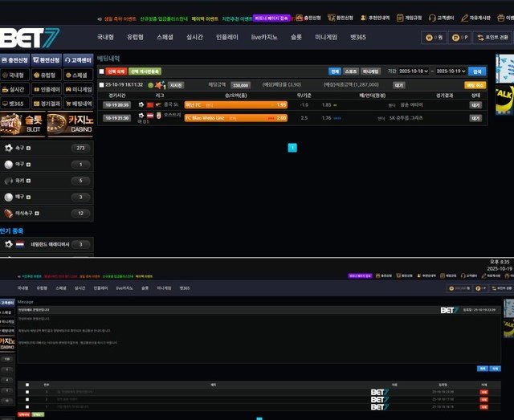Click the 슬롯 SLOT banner
This screenshot has height=420, width=514.
[22, 124]
